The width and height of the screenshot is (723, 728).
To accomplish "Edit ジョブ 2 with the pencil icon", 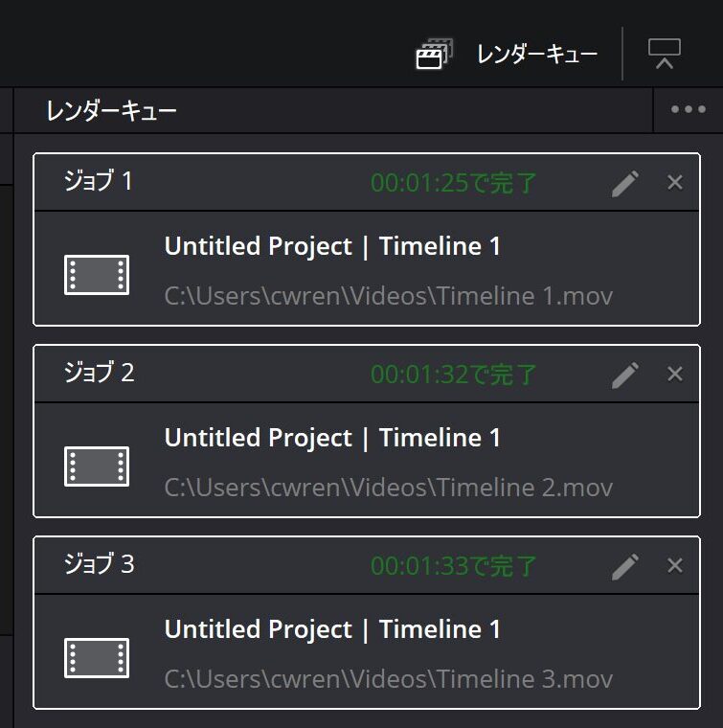I will coord(624,374).
